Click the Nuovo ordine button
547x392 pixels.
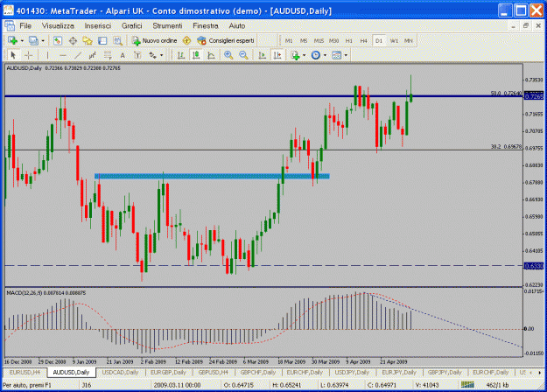155,41
